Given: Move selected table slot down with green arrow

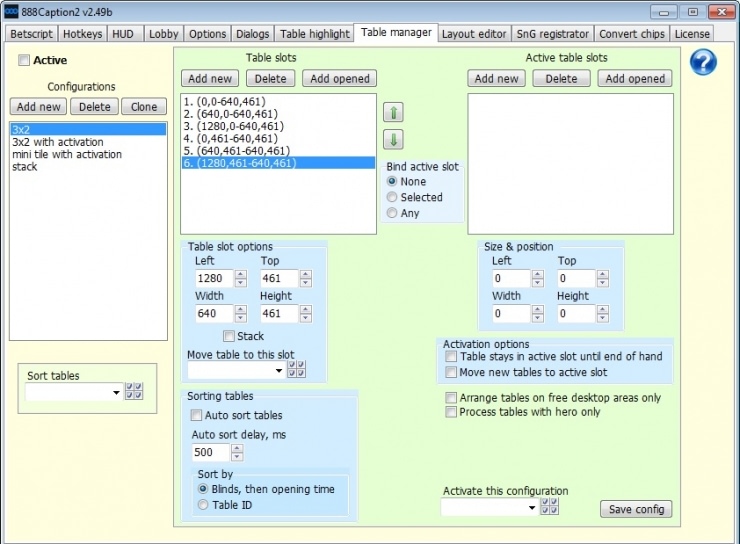Looking at the screenshot, I should [x=393, y=140].
